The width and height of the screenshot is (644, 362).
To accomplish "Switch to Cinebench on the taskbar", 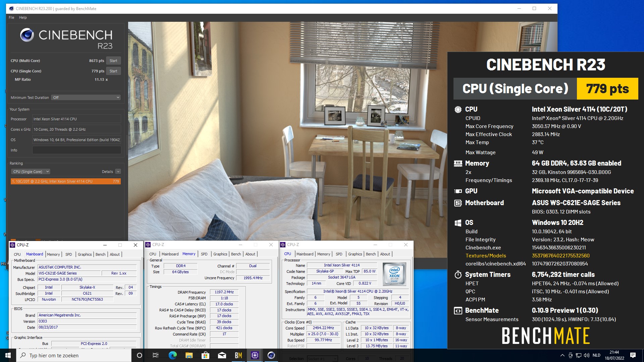I will tap(271, 355).
